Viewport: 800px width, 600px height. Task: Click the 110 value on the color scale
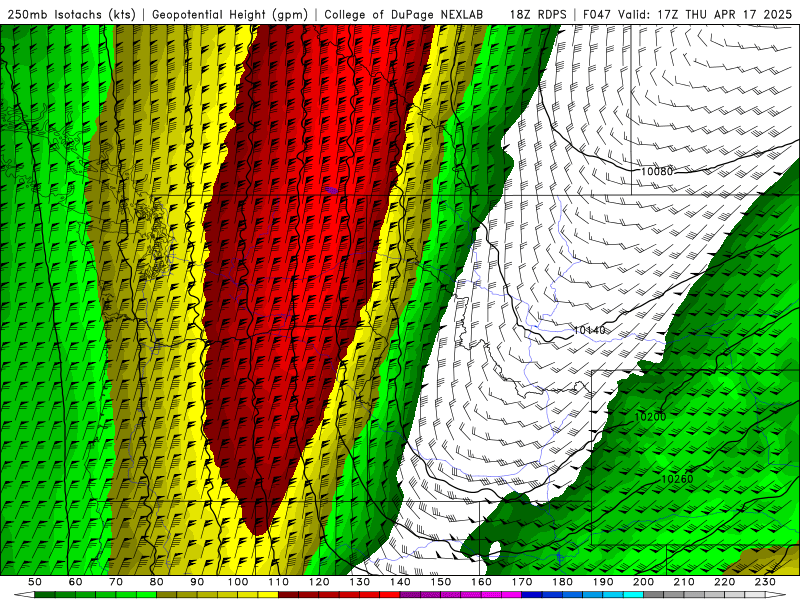click(x=279, y=582)
